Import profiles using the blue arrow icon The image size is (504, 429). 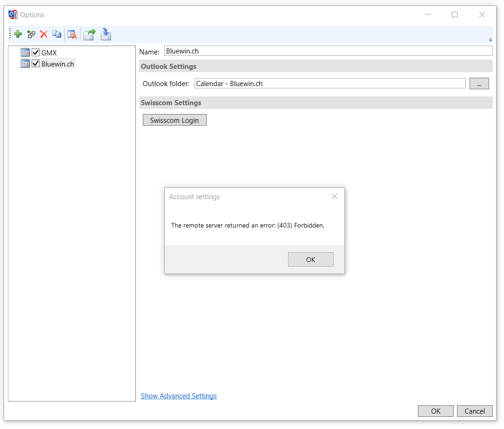106,34
